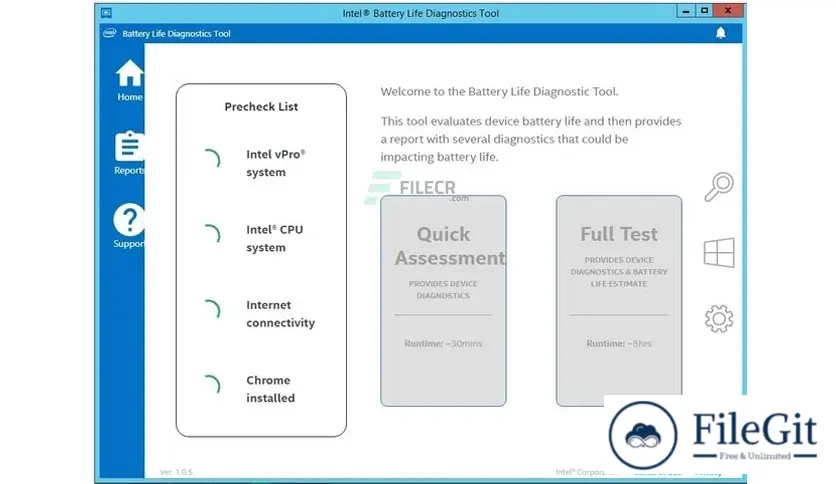Click the Windows logo icon
The width and height of the screenshot is (836, 484).
[x=719, y=253]
